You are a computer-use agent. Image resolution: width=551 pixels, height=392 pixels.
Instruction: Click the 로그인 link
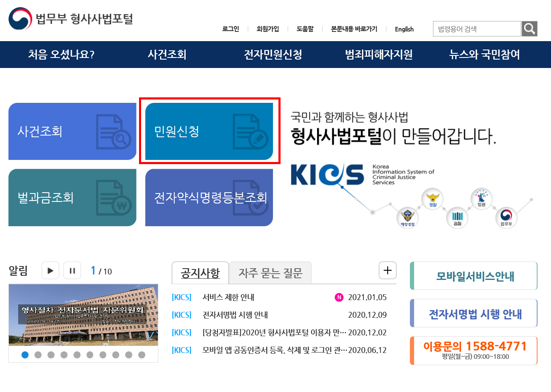(231, 29)
